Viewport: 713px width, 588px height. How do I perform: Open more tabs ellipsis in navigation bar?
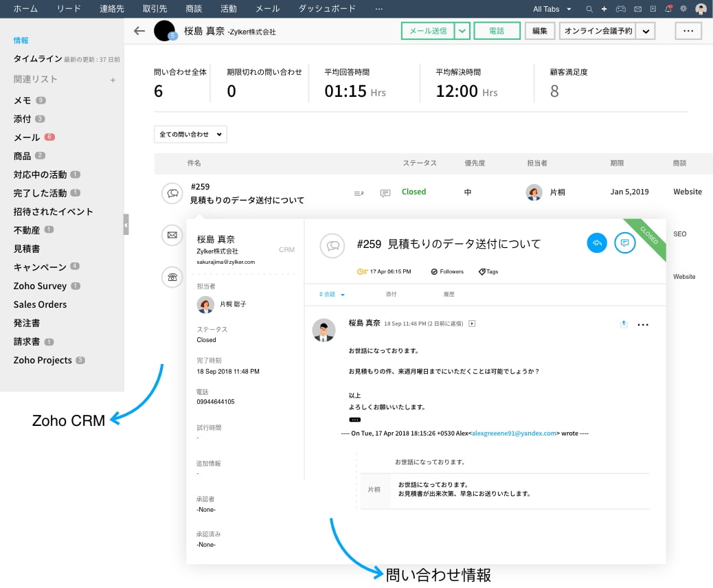378,9
